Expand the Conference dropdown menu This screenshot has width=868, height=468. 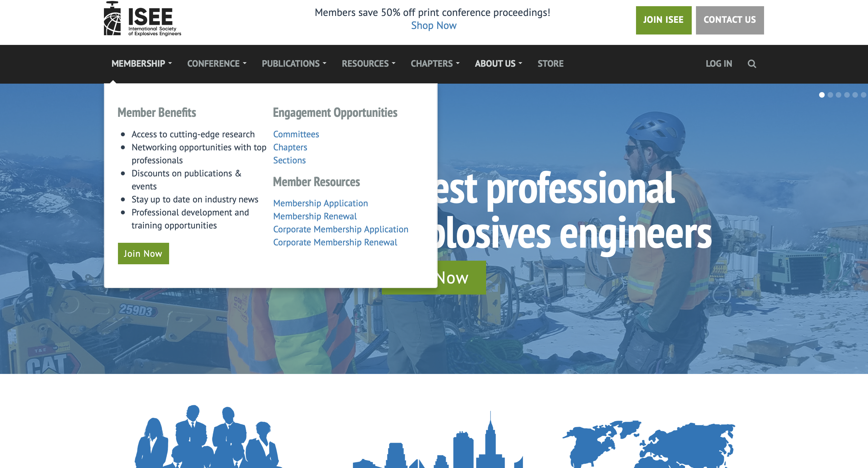217,64
